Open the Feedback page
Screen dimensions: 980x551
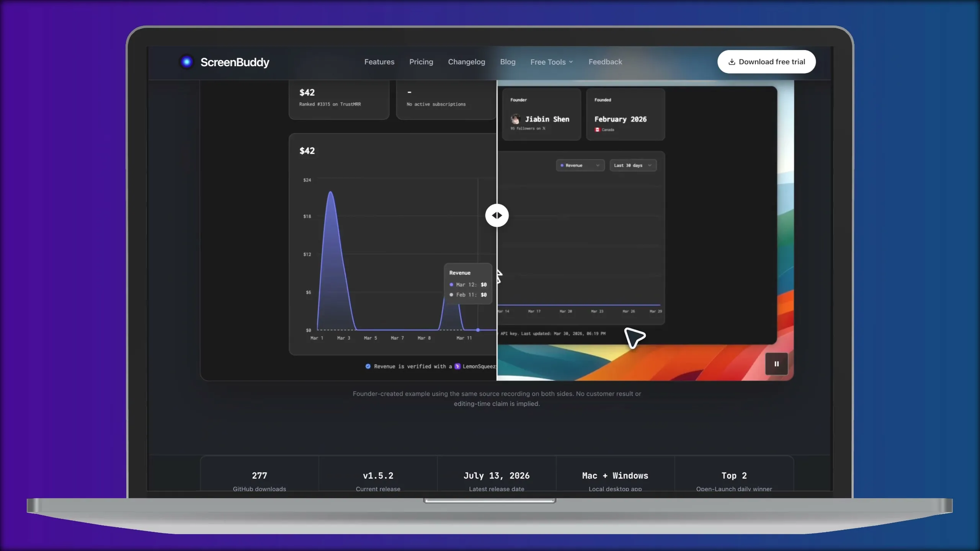point(605,62)
